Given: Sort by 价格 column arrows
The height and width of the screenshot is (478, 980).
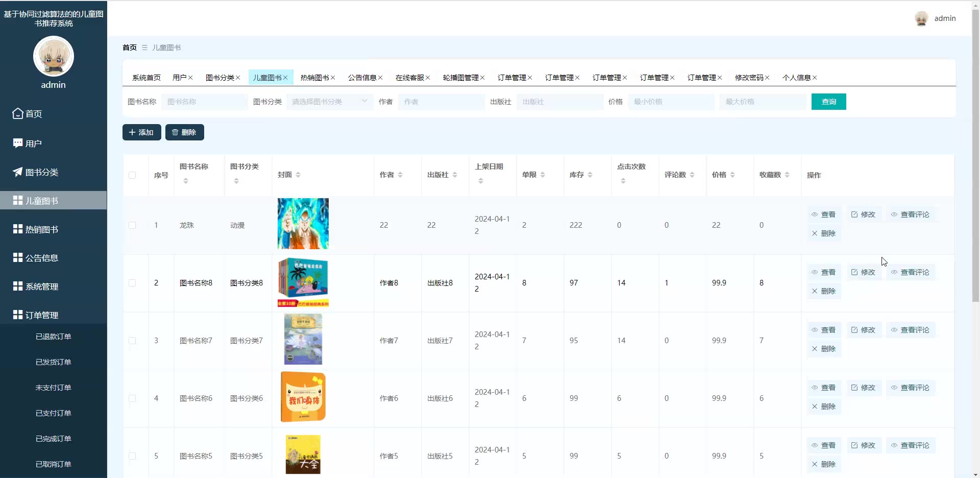Looking at the screenshot, I should coord(732,175).
